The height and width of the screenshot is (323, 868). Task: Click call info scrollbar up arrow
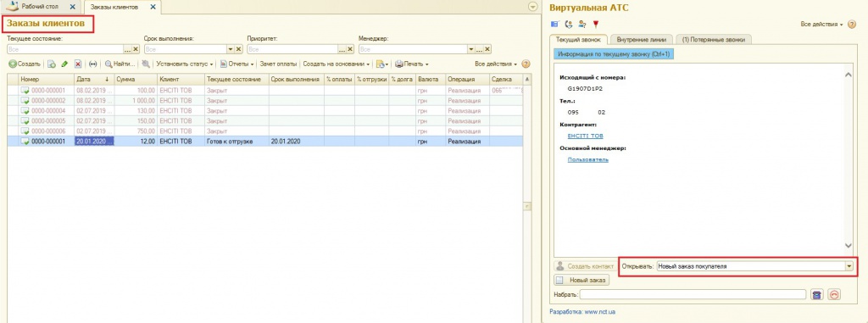pos(849,75)
